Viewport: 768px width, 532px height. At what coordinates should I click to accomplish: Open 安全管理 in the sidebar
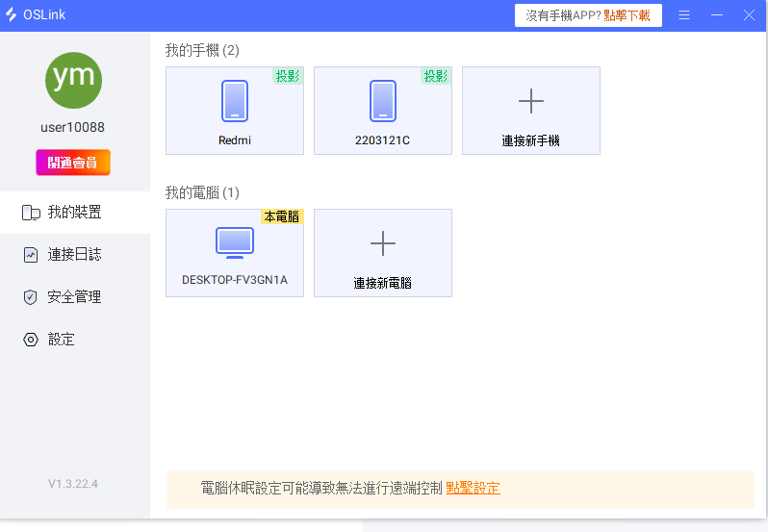pos(74,297)
